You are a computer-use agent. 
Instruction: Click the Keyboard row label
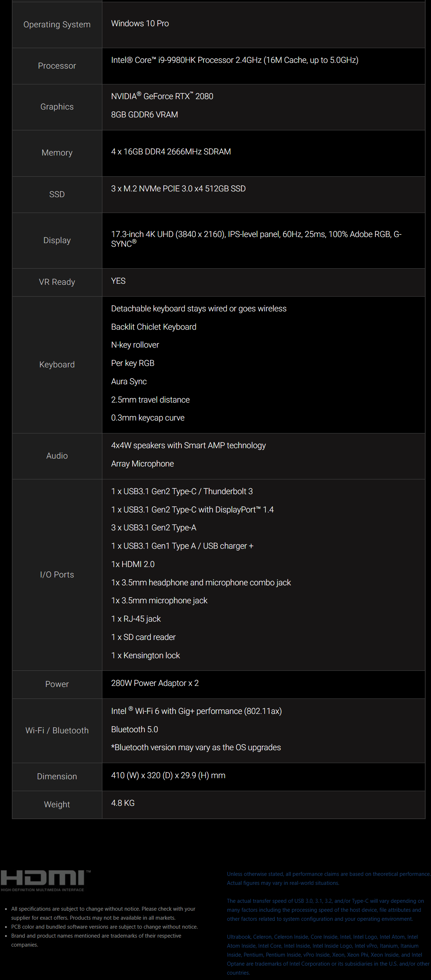point(57,364)
